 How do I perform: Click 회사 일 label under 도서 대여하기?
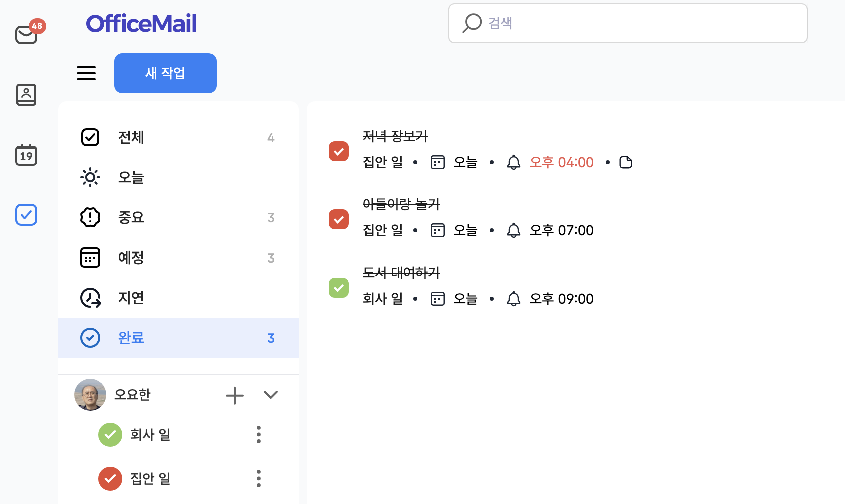[x=383, y=299]
